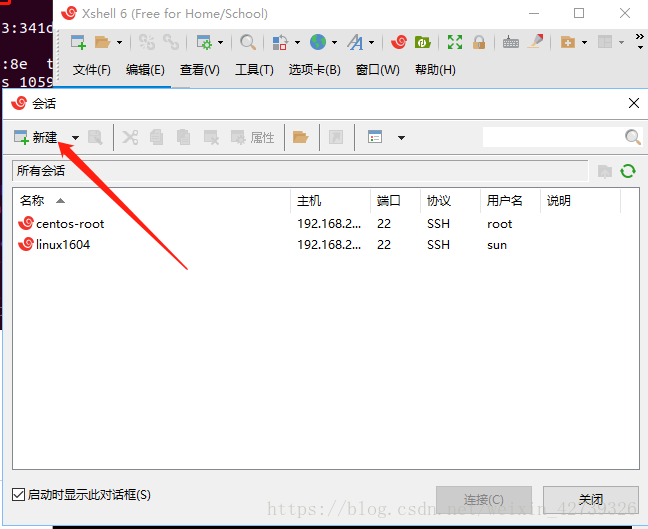Click the Open folder icon in main toolbar
Screen dimensions: 648x529
point(102,42)
